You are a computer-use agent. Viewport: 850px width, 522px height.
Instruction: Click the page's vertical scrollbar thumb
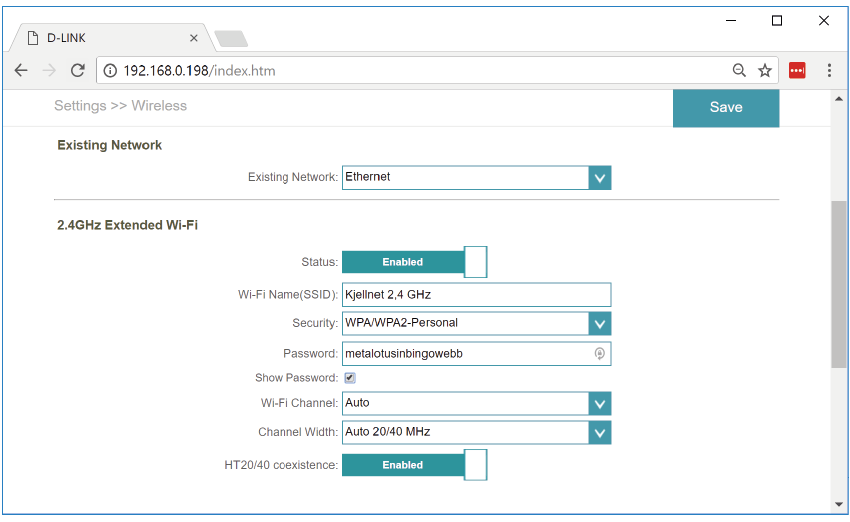838,285
